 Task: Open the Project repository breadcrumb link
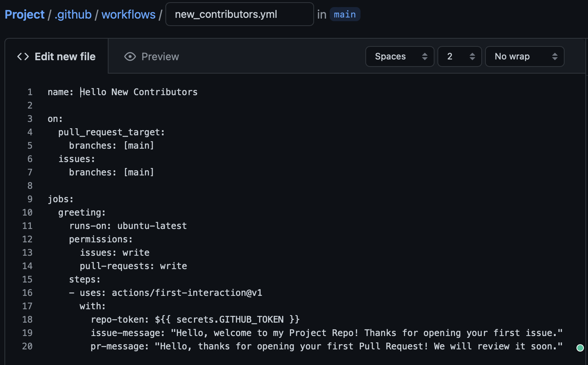click(x=25, y=14)
